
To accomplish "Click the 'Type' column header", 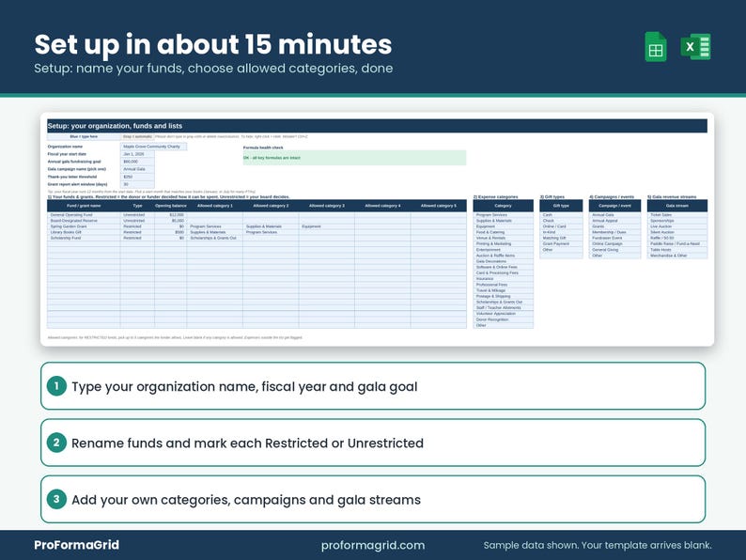I will (x=137, y=206).
